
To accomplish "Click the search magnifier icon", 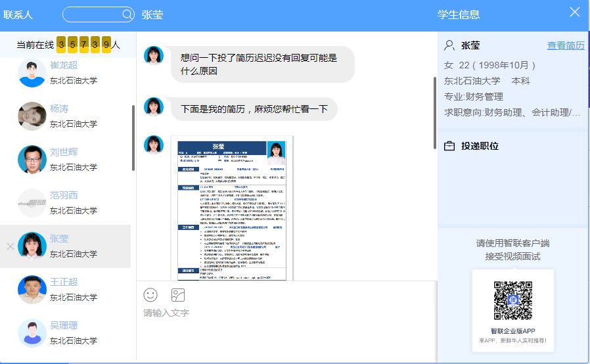I will pos(127,14).
